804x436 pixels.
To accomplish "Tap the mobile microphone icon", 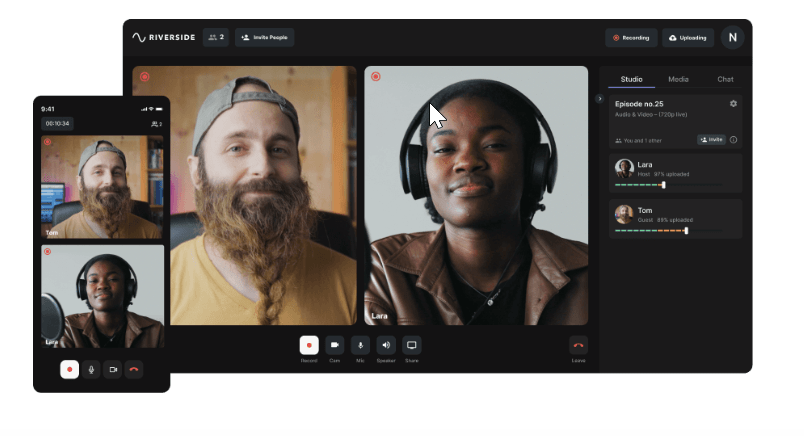I will point(91,369).
